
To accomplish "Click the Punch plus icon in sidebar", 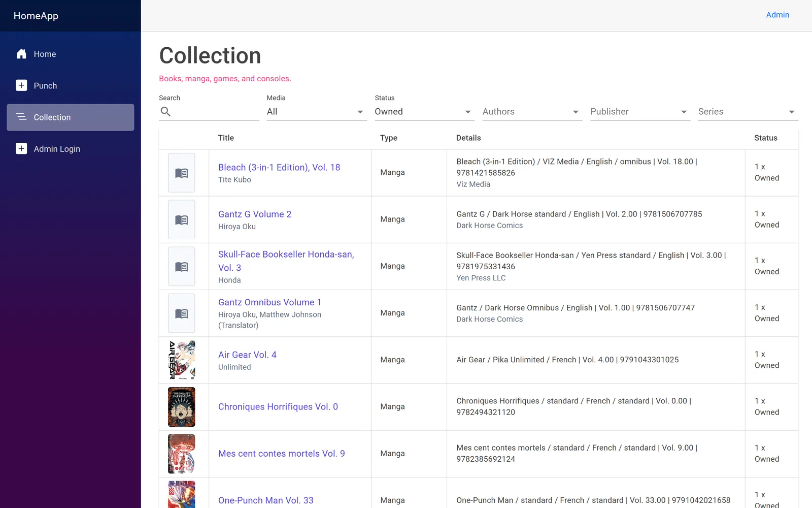I will 21,85.
